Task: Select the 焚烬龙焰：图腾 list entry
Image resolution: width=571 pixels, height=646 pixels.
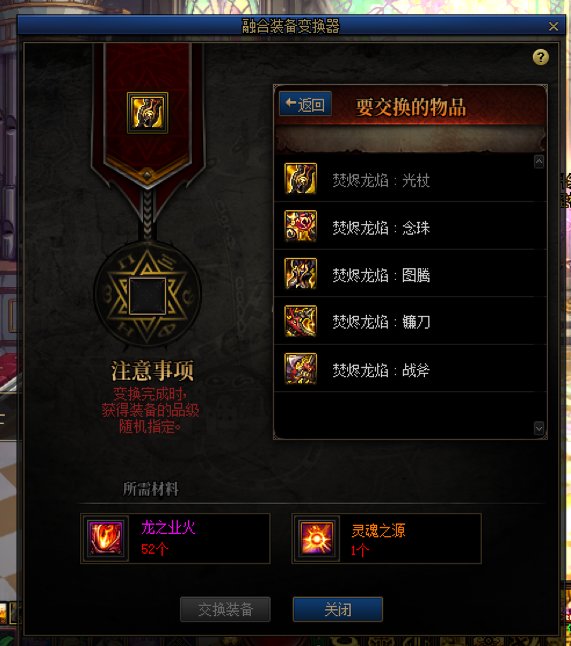Action: pos(410,274)
